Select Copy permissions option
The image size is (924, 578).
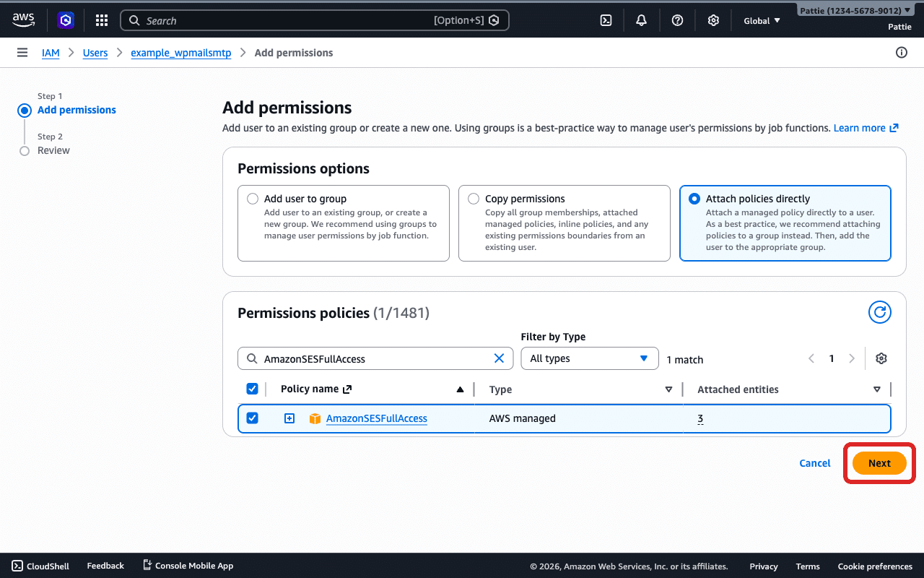(x=474, y=199)
